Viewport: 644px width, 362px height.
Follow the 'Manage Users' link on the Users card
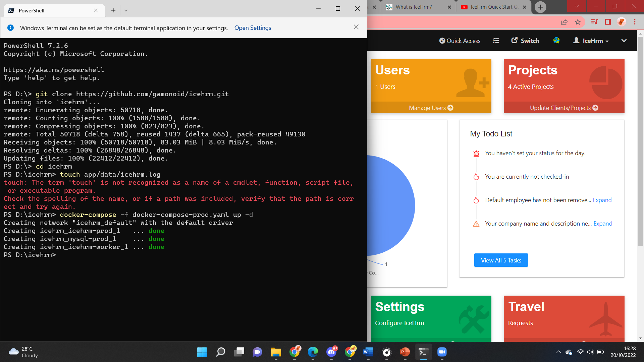click(x=431, y=108)
